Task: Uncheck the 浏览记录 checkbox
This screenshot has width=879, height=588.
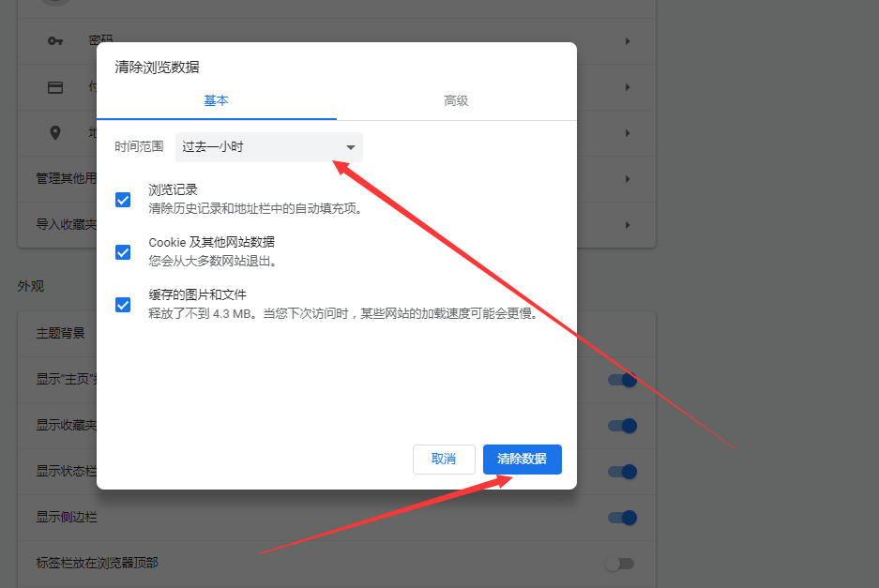Action: point(122,199)
